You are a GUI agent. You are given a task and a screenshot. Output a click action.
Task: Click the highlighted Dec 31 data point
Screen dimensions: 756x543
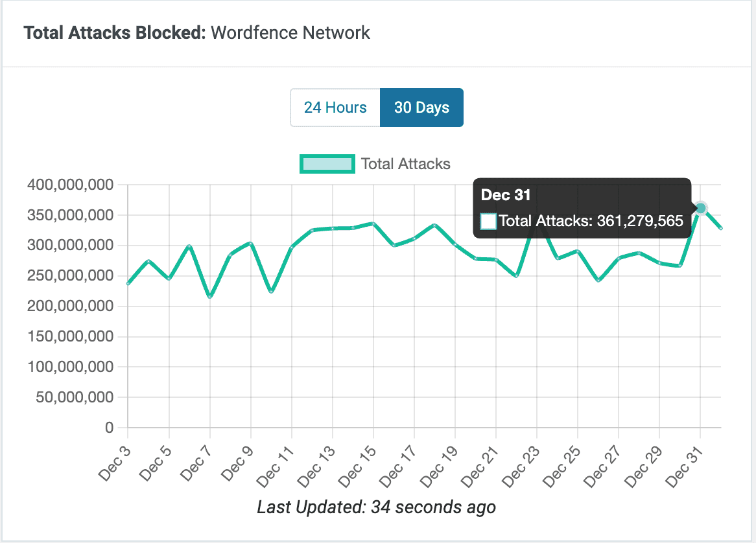[x=700, y=208]
